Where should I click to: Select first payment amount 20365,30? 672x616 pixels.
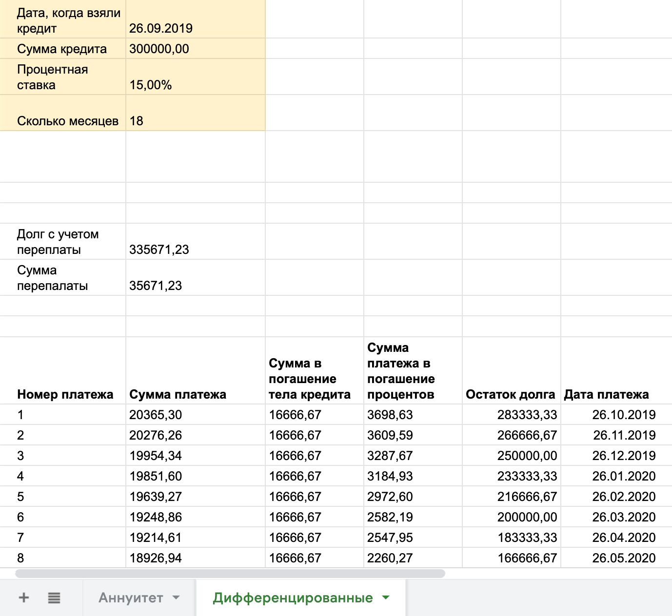[196, 415]
